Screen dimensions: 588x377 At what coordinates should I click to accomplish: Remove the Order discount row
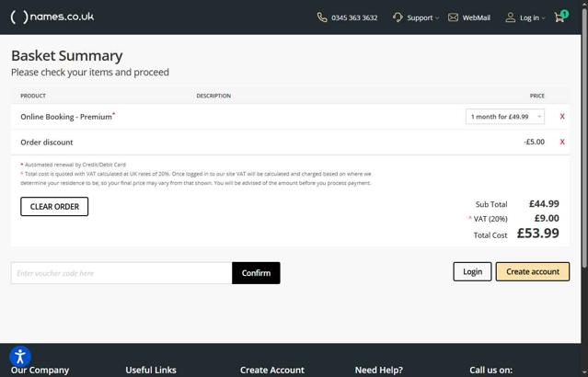coord(562,142)
